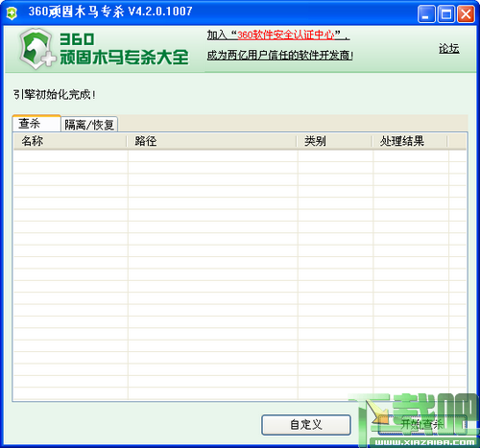Viewport: 480px width, 448px height.
Task: Click the 360顽固木马专杀大全 title text
Action: (x=124, y=49)
